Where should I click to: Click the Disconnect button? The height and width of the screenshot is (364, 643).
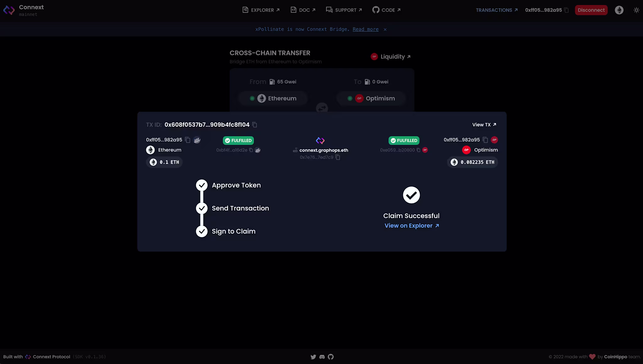point(591,10)
